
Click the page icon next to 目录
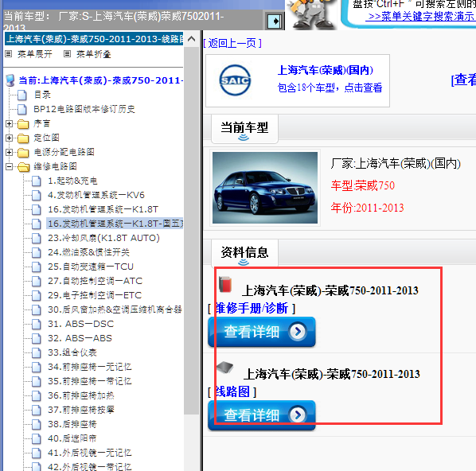21,95
